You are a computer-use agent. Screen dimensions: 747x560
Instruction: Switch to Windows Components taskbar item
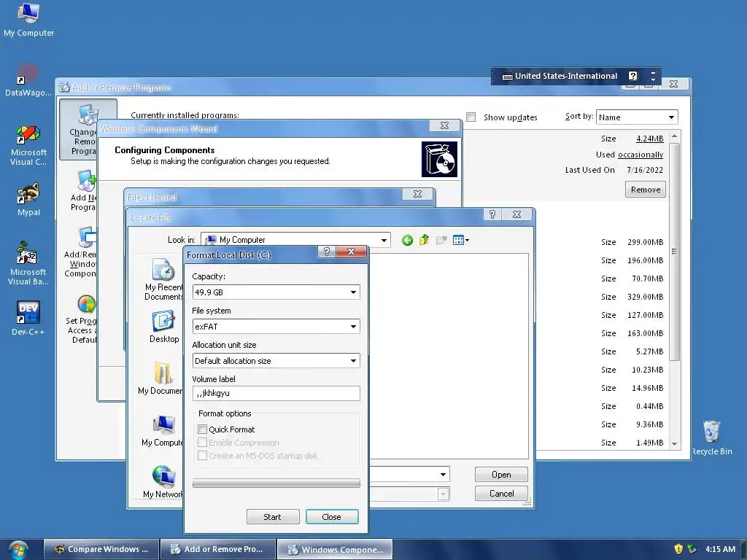tap(335, 549)
